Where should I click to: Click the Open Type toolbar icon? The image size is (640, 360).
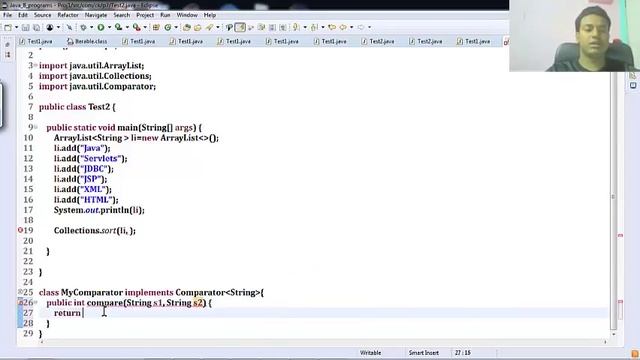(x=187, y=27)
